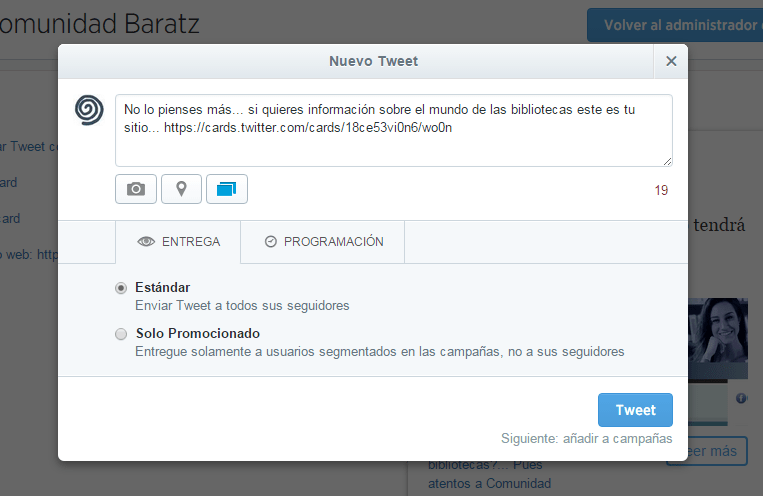Image resolution: width=763 pixels, height=496 pixels.
Task: Click the spiral profile avatar
Action: 89,110
